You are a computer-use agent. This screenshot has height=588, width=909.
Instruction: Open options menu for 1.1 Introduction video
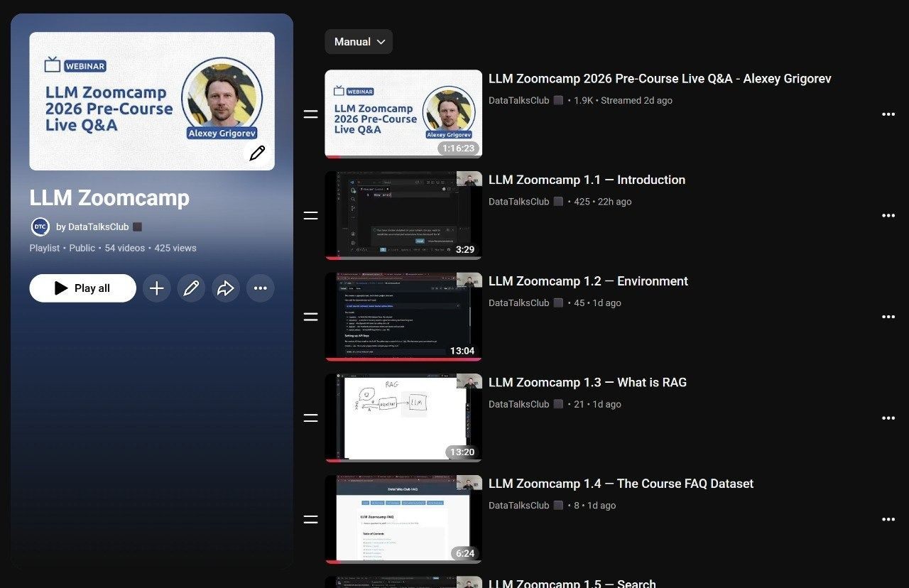coord(888,215)
